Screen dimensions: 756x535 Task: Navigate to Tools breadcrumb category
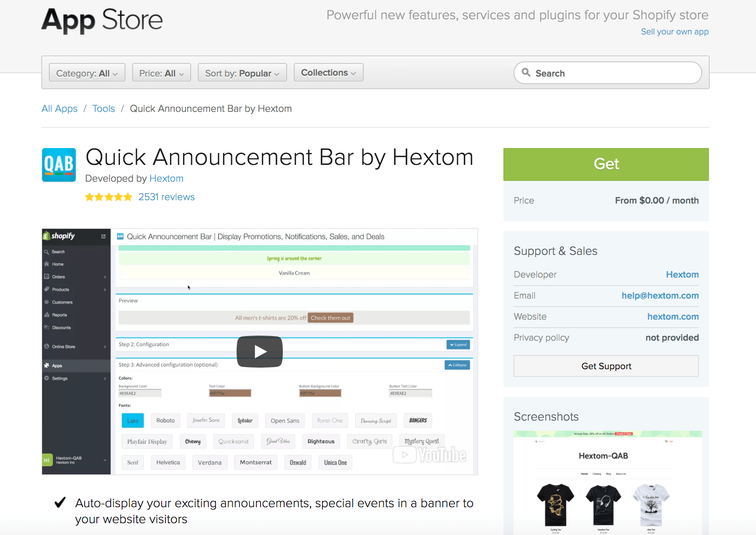click(104, 109)
